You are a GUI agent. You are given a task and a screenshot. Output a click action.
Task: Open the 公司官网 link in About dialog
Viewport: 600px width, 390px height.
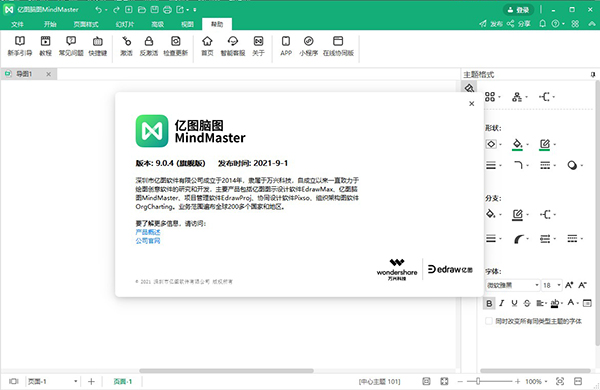[x=148, y=241]
